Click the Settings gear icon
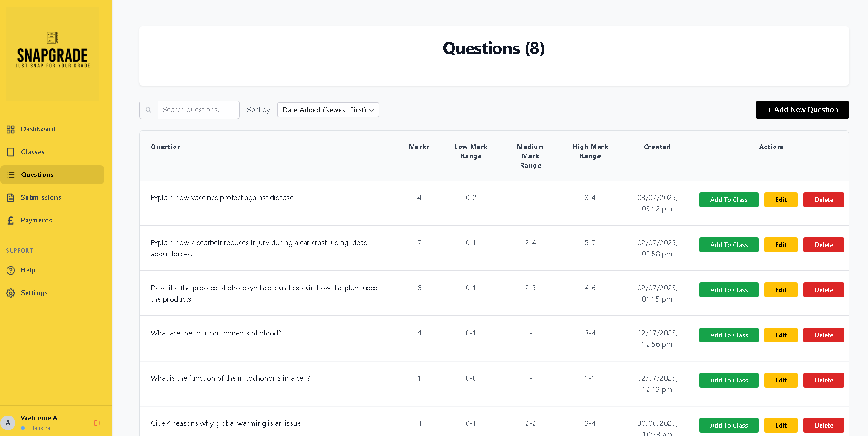 [11, 293]
